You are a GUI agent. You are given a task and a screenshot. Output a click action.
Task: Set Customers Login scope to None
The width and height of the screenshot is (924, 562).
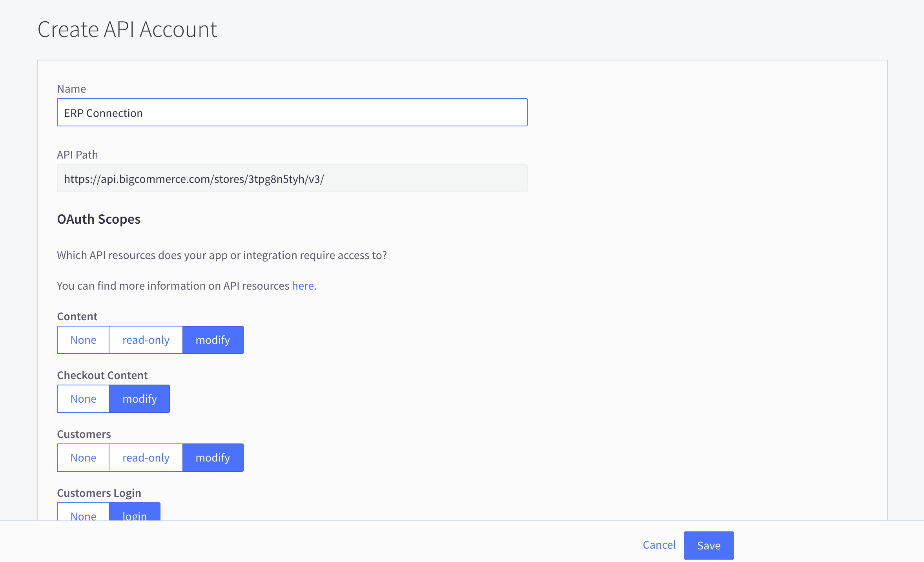click(x=83, y=513)
